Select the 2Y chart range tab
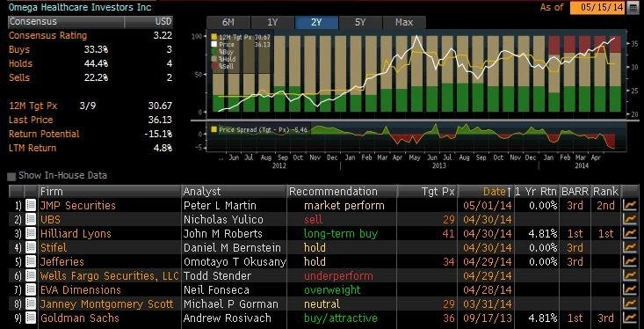This screenshot has width=644, height=329. [x=316, y=22]
